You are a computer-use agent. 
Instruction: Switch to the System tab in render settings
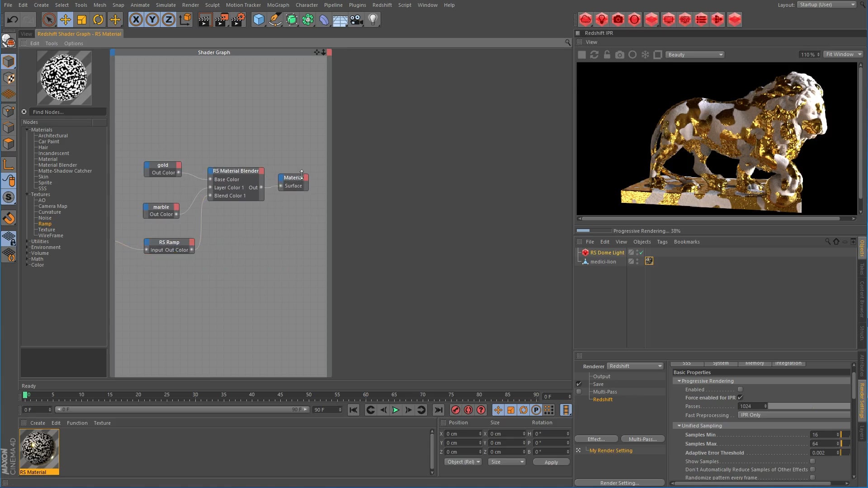721,363
